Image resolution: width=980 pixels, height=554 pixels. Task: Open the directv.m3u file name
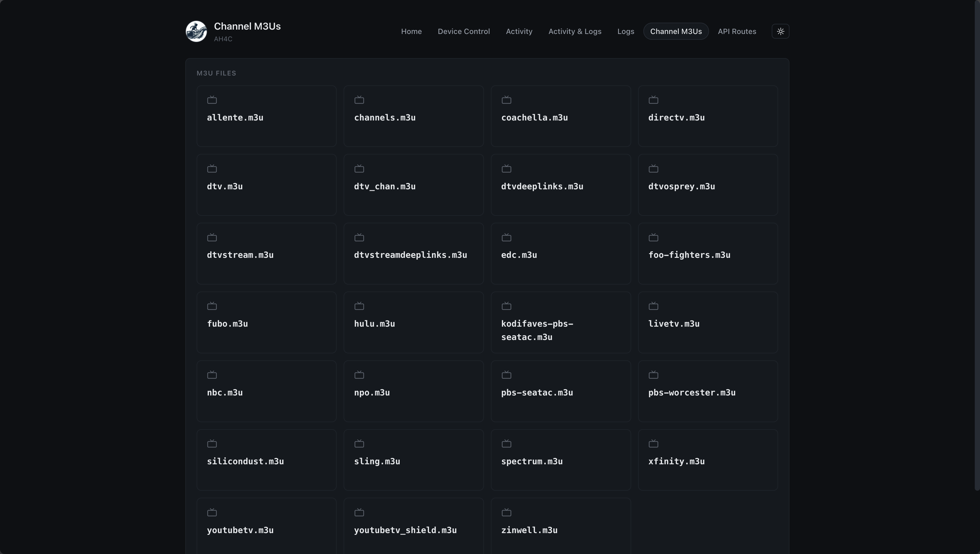(676, 118)
